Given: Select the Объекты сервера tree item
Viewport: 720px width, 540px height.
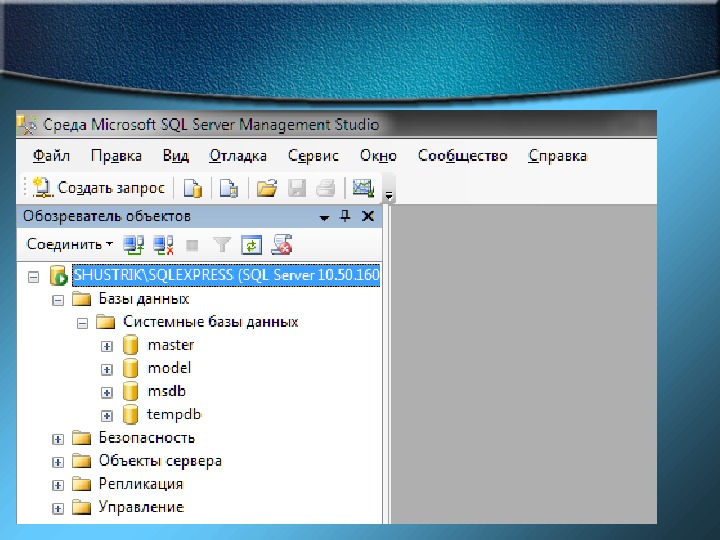Looking at the screenshot, I should (160, 461).
